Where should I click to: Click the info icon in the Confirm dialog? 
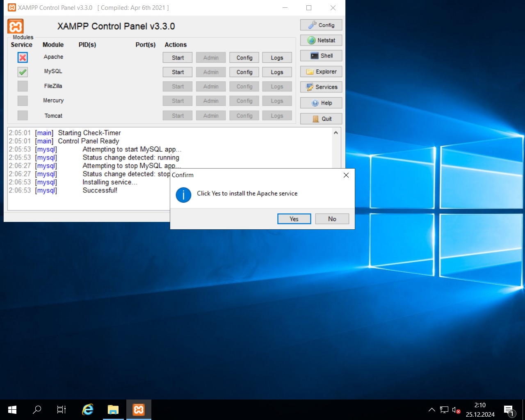[183, 195]
